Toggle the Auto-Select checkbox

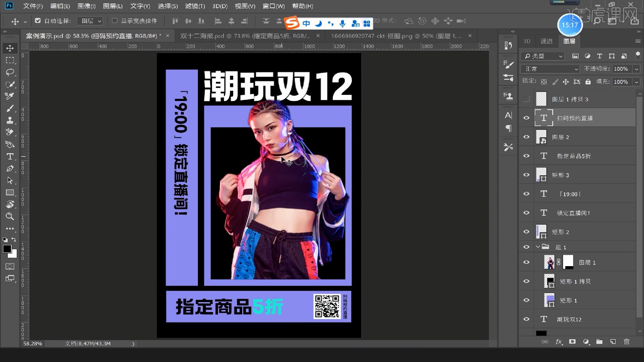38,21
